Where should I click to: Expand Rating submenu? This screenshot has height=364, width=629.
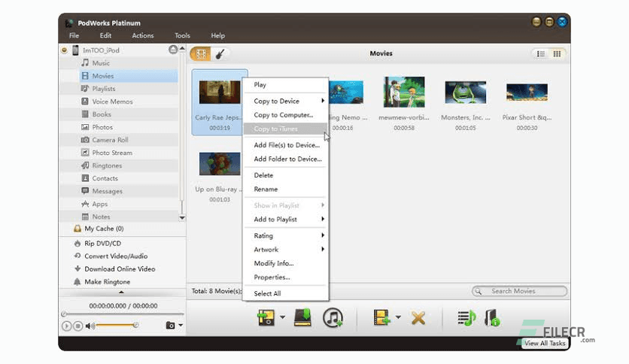tap(286, 235)
